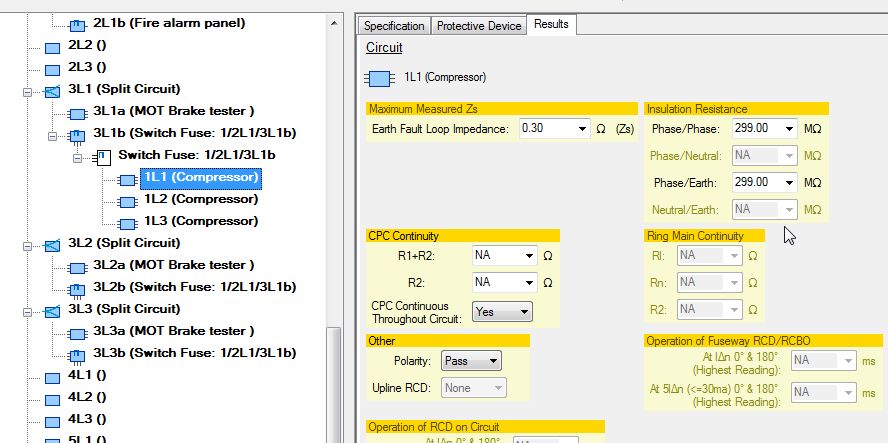
Task: Click the blue icon beside 4L3 ()
Action: pos(52,422)
